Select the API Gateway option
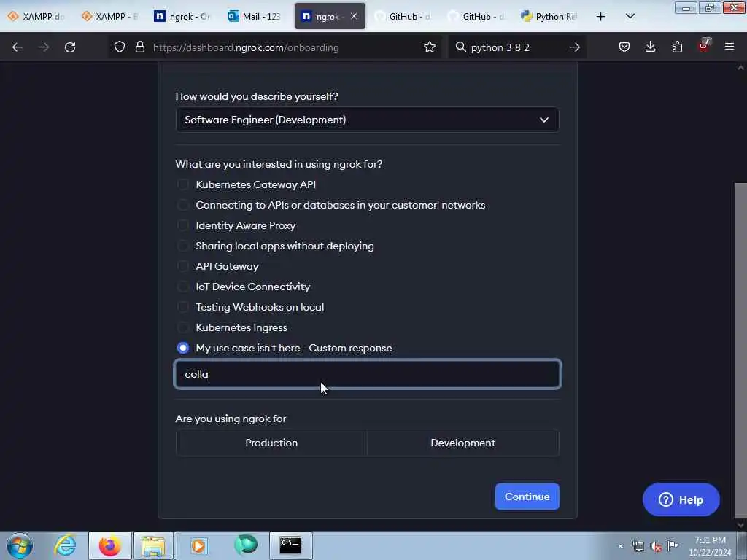Image resolution: width=747 pixels, height=560 pixels. tap(183, 266)
